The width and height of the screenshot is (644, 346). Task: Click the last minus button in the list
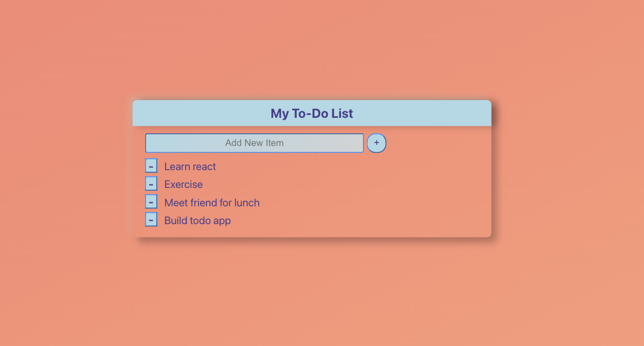151,220
